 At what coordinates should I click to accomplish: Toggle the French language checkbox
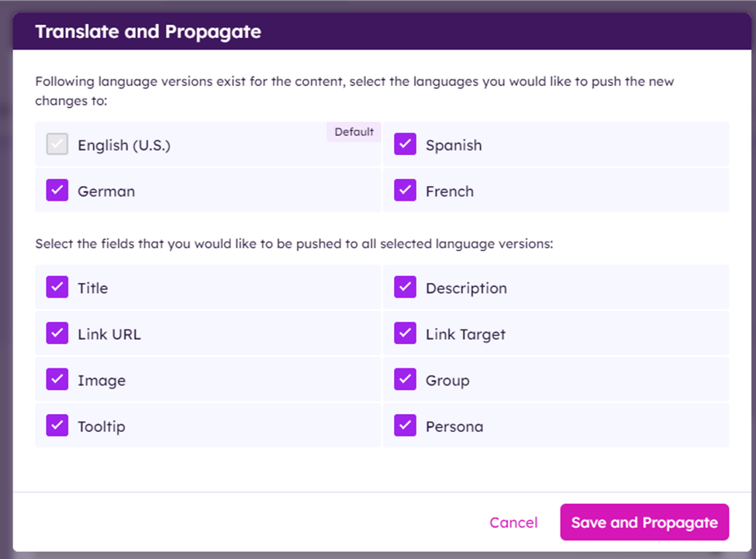406,191
